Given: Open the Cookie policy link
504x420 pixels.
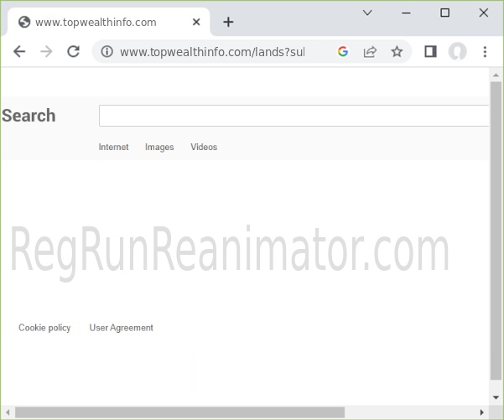Looking at the screenshot, I should click(44, 328).
